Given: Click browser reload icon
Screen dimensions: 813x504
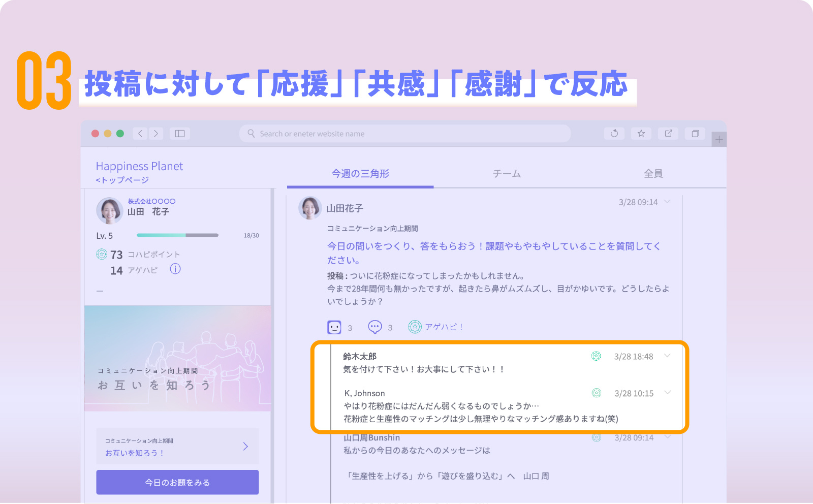Looking at the screenshot, I should point(614,134).
